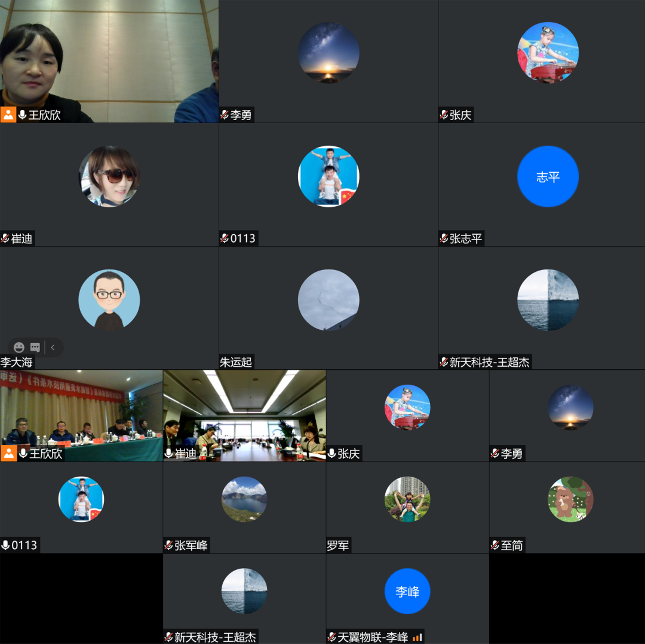Open the emoji reactions smiley icon
This screenshot has height=644, width=645.
pyautogui.click(x=19, y=348)
